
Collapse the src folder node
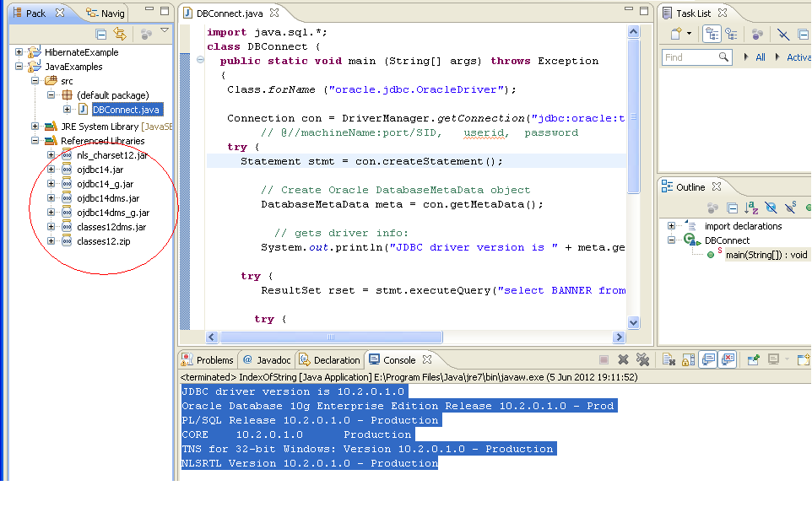coord(35,81)
